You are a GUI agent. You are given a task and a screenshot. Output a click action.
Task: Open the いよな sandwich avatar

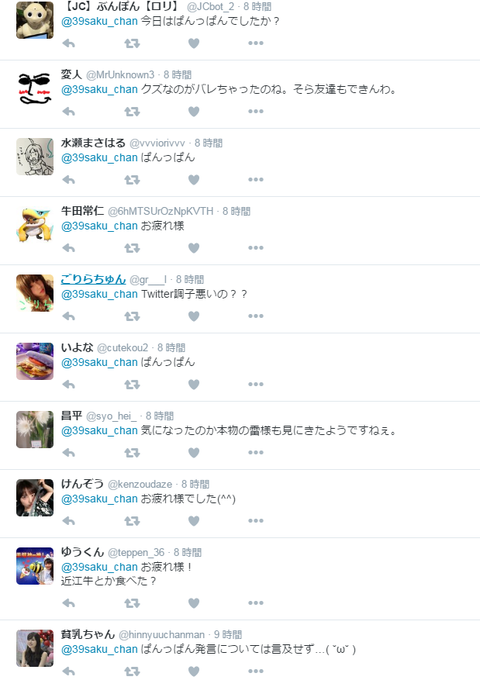[x=35, y=361]
